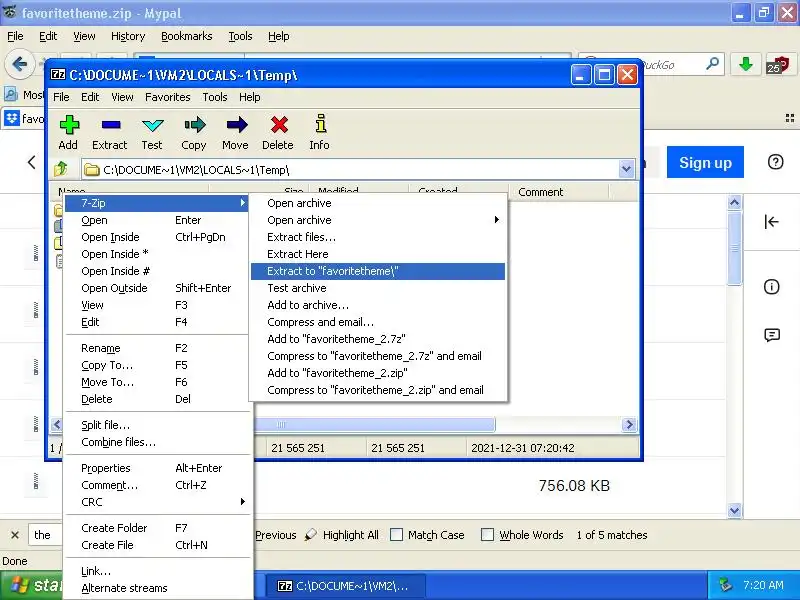Click the Copy toolbar icon
Screen dimensions: 800x600
(x=194, y=124)
